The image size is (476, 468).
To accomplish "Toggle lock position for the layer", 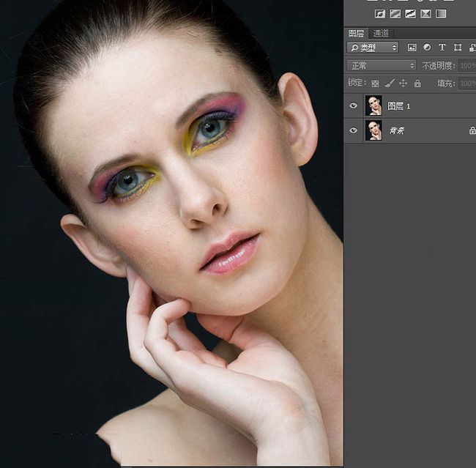I will [404, 83].
